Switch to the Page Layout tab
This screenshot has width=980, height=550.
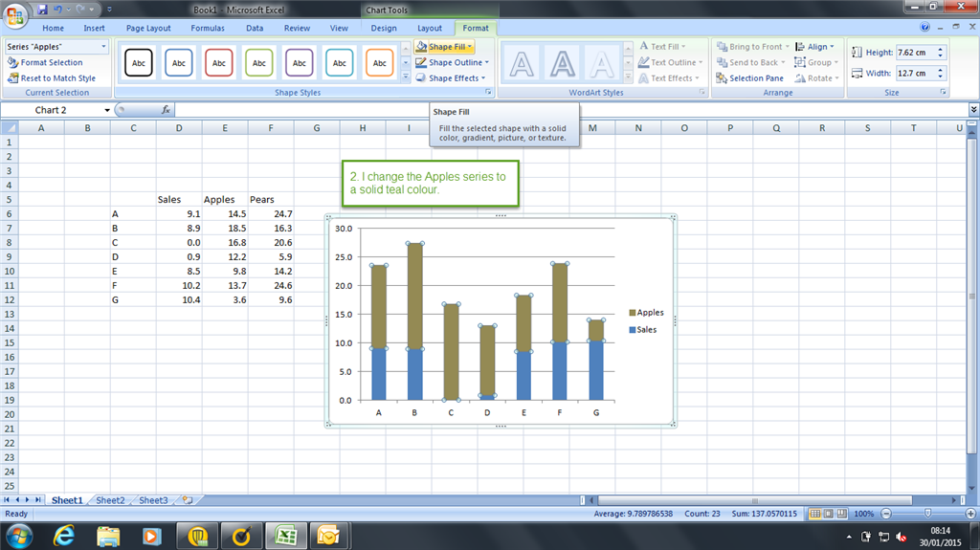148,28
